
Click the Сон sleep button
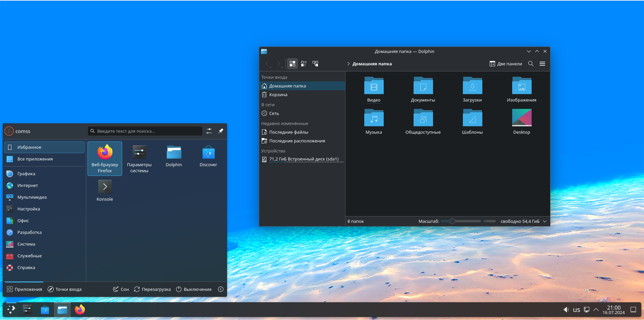(121, 289)
